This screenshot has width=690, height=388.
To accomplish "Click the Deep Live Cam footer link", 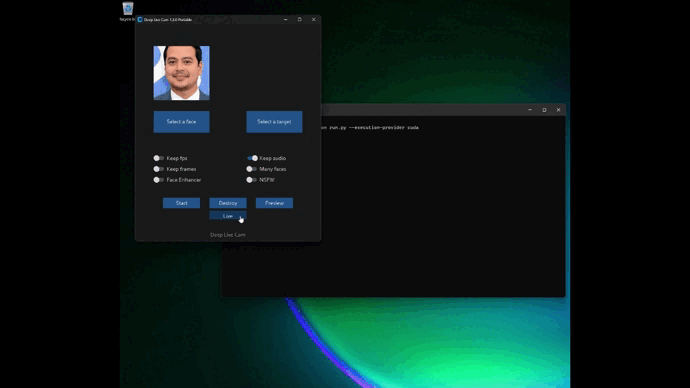I will pos(228,235).
